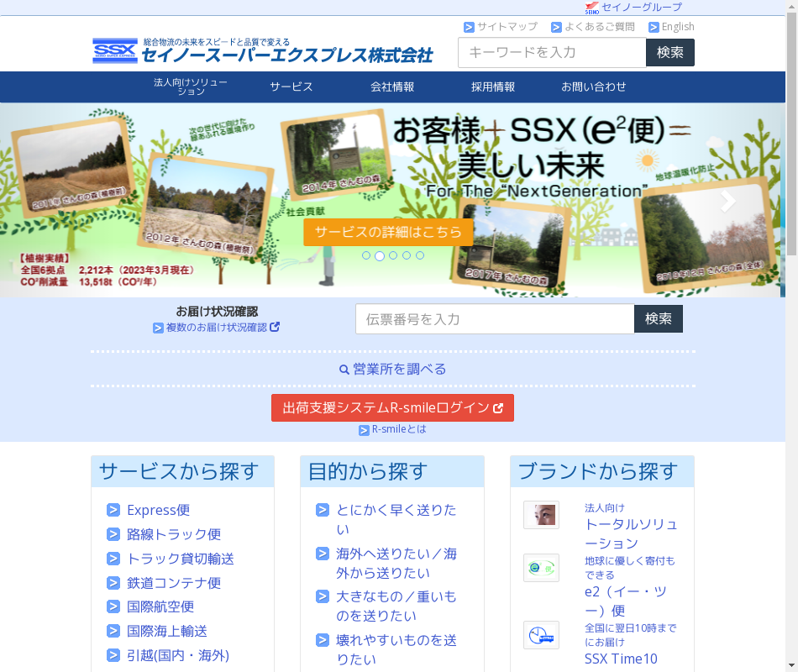This screenshot has height=672, width=798.
Task: Click arrow icon beside English
Action: (x=654, y=27)
